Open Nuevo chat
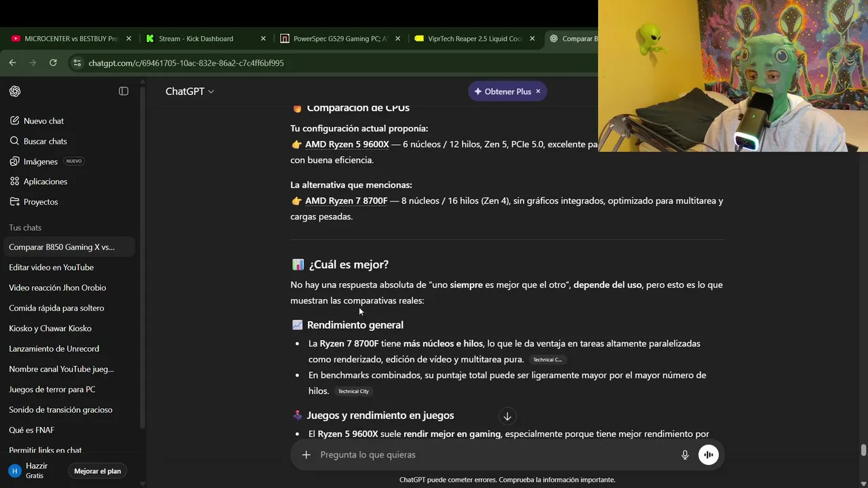 tap(43, 121)
